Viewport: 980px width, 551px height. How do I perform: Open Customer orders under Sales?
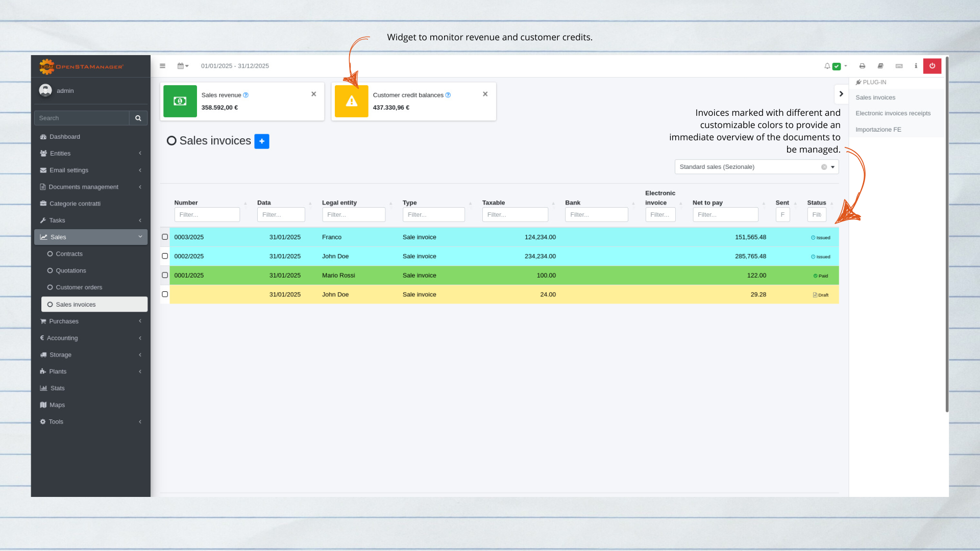pos(94,288)
